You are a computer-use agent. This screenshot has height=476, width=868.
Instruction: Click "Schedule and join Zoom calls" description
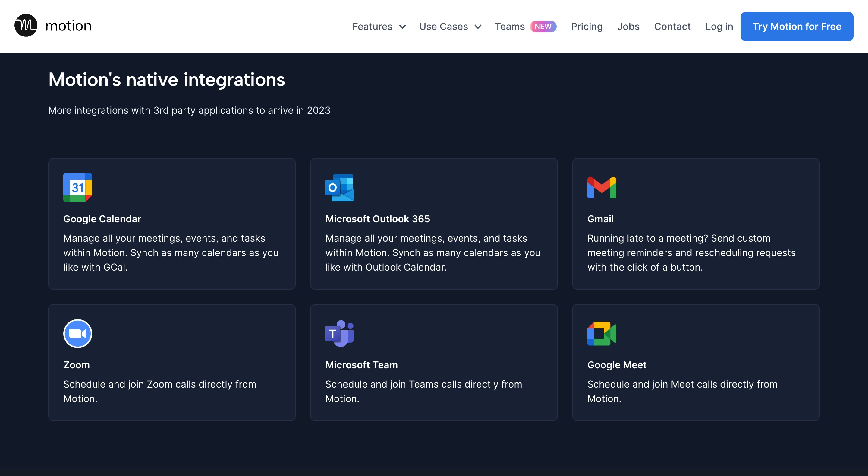[x=160, y=391]
